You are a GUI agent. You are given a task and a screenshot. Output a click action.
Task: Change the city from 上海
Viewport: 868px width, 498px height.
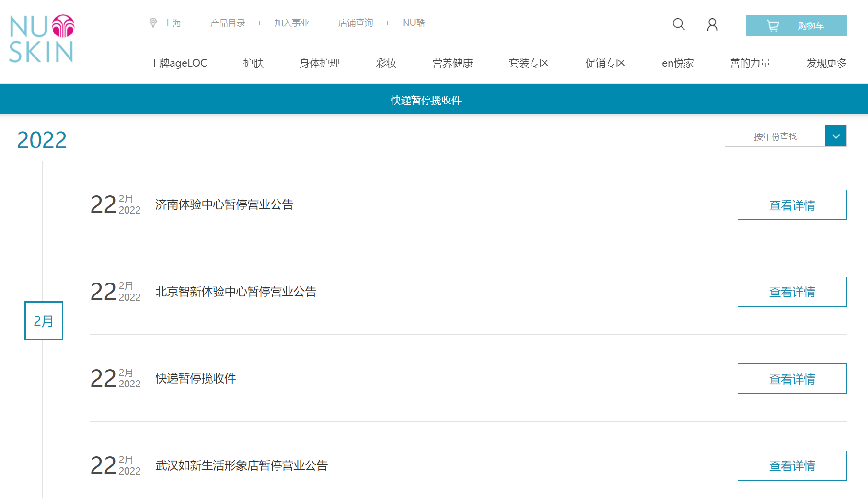coord(173,22)
